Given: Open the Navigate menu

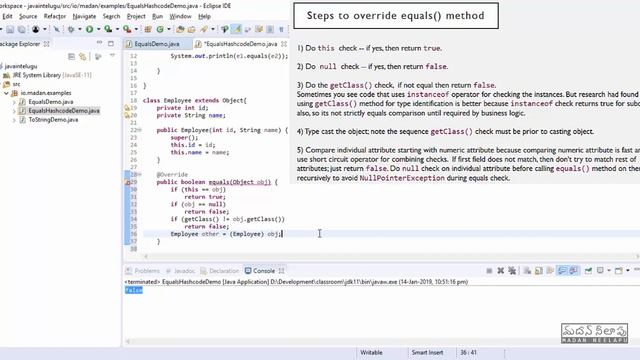Looking at the screenshot, I should coord(84,16).
